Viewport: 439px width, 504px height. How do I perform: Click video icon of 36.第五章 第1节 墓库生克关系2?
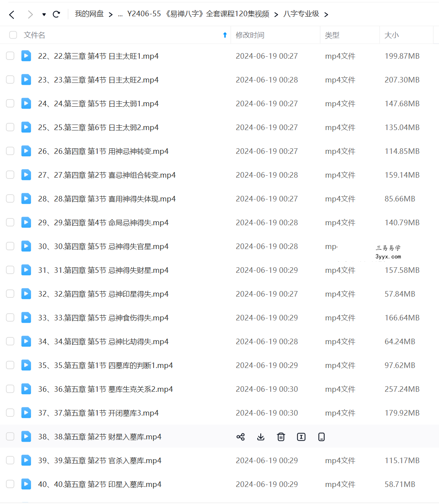pos(26,389)
